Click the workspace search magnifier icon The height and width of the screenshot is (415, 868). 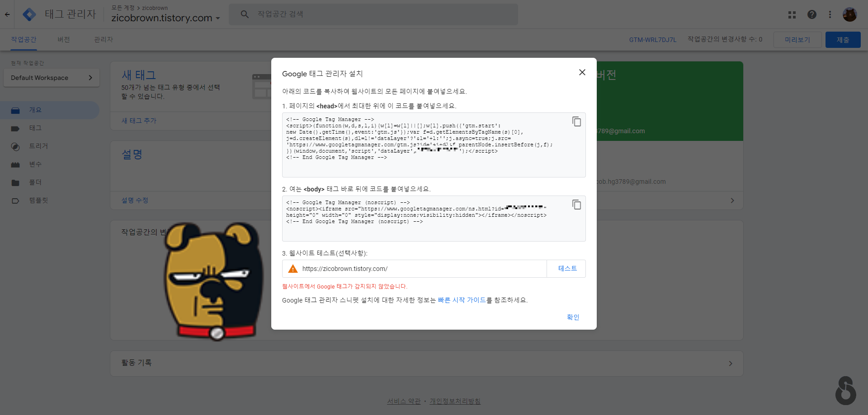tap(245, 14)
